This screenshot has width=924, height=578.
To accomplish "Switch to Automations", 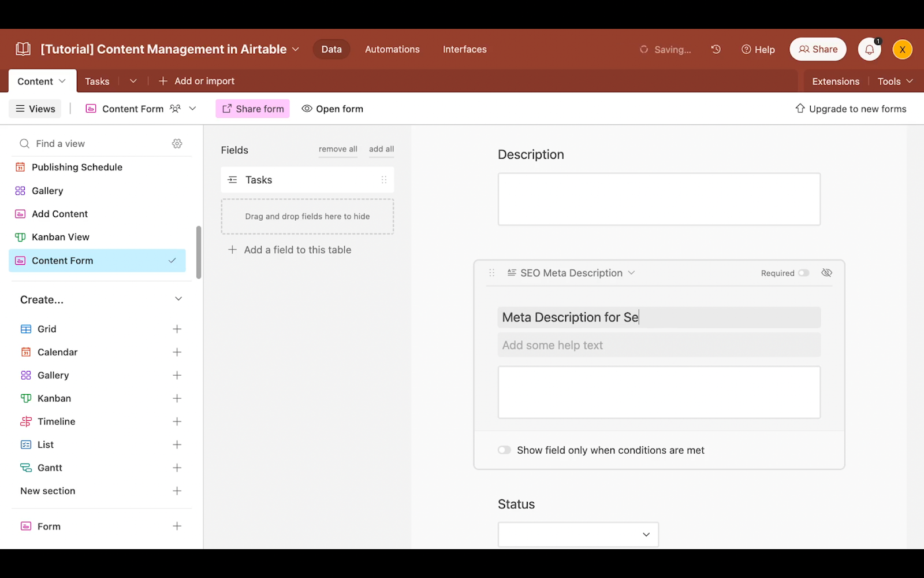I will pos(392,49).
